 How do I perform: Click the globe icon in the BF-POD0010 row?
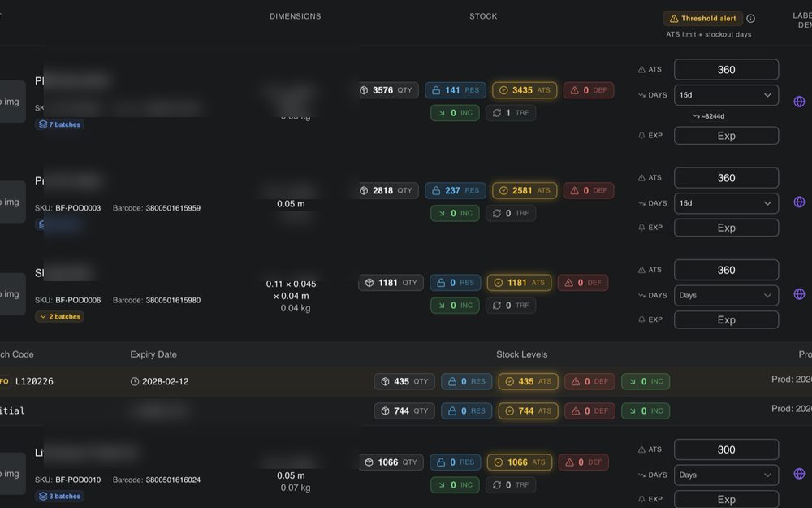point(799,473)
